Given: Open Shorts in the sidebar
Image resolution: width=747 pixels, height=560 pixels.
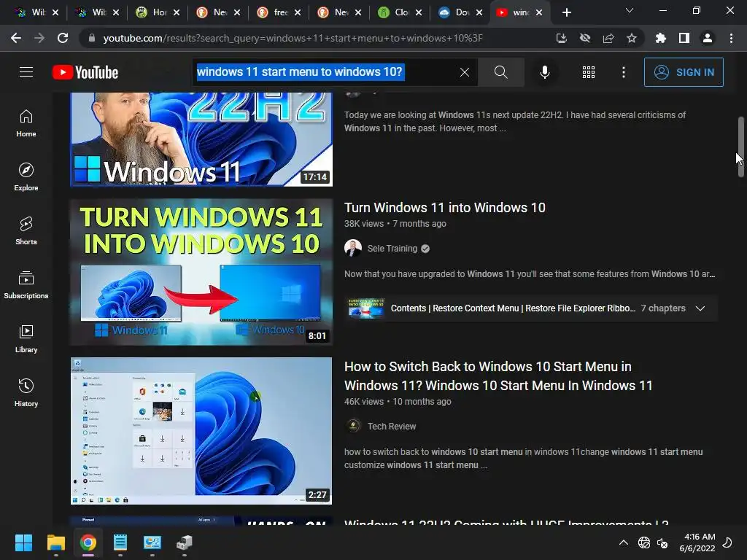Looking at the screenshot, I should click(x=26, y=231).
